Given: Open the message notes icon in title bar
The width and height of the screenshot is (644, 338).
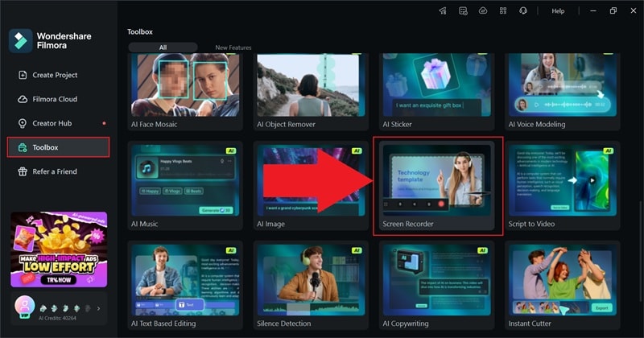Looking at the screenshot, I should click(x=463, y=11).
